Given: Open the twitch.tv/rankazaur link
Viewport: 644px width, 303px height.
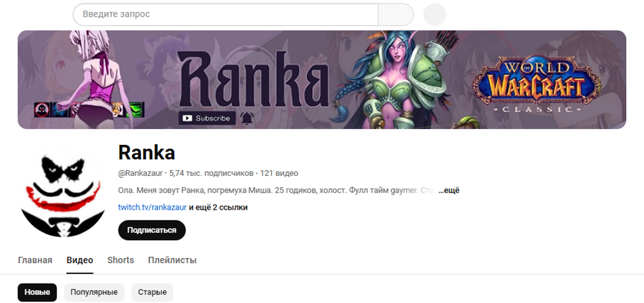Looking at the screenshot, I should [152, 208].
